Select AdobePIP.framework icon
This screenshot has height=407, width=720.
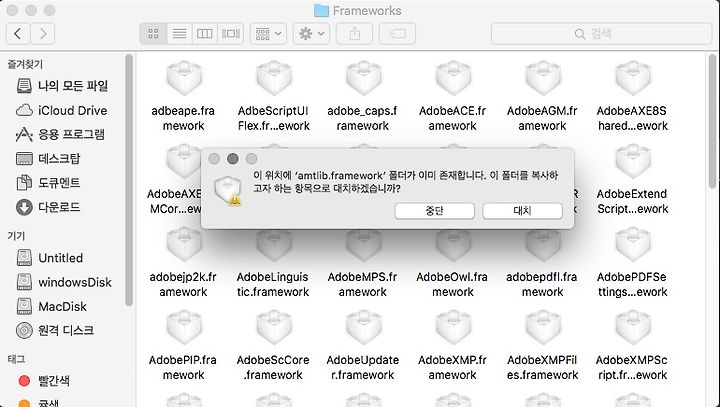(x=184, y=328)
